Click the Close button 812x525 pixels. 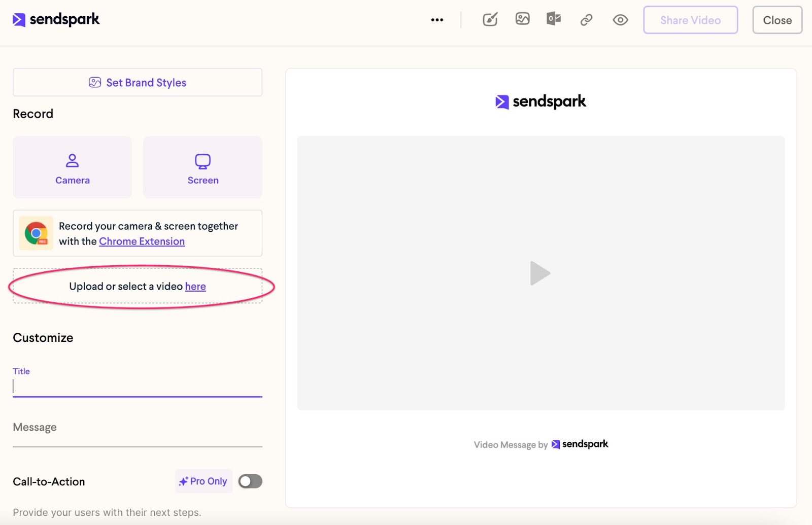777,20
